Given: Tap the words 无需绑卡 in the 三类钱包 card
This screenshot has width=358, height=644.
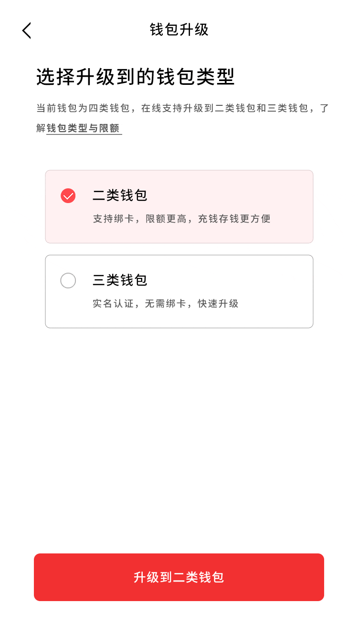Looking at the screenshot, I should click(166, 304).
